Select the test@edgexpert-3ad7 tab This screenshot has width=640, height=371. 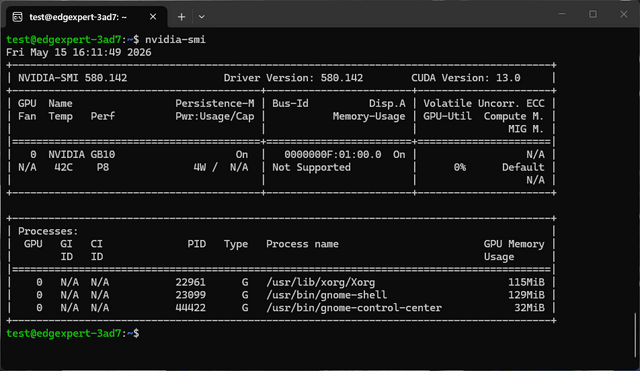pos(86,17)
